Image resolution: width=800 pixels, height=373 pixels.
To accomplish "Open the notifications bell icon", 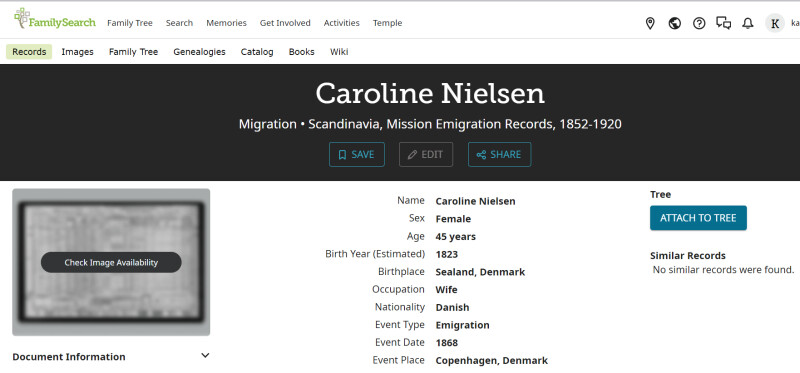I will 748,23.
